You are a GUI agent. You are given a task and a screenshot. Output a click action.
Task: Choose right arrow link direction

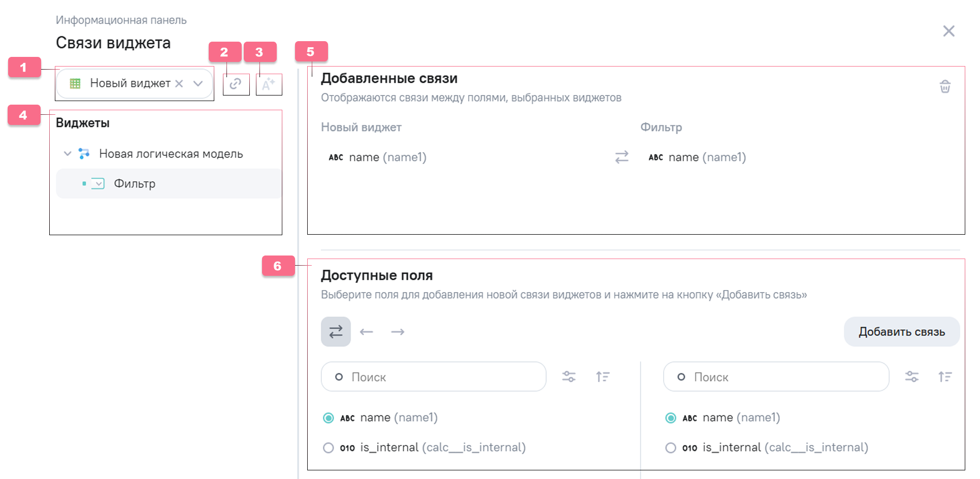tap(398, 332)
